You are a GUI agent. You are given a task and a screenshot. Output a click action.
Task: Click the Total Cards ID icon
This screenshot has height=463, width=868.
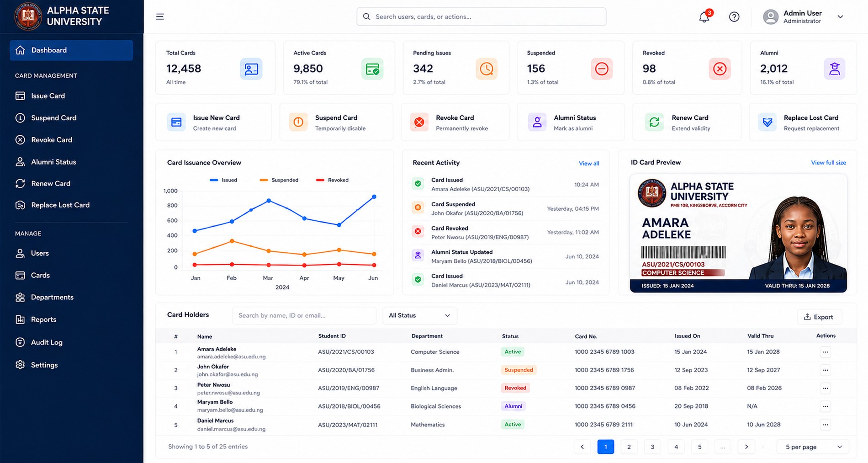click(251, 69)
